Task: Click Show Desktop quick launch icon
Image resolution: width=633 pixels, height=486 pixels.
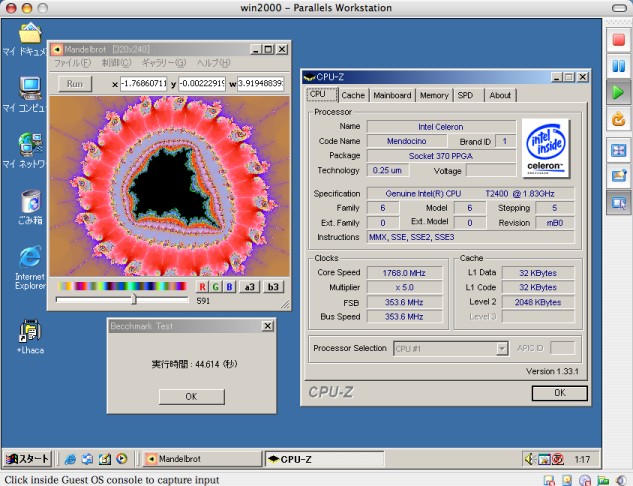Action: click(x=105, y=459)
